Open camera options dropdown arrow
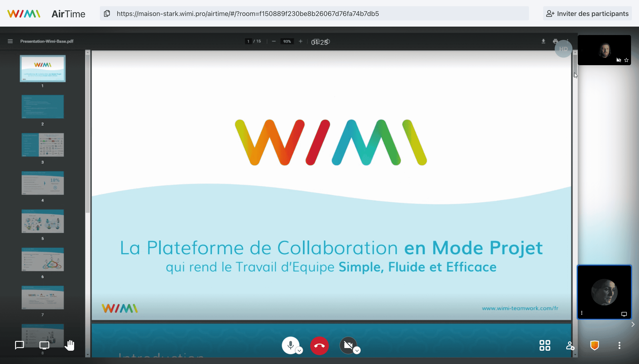Screen dimensions: 639x364 point(357,350)
